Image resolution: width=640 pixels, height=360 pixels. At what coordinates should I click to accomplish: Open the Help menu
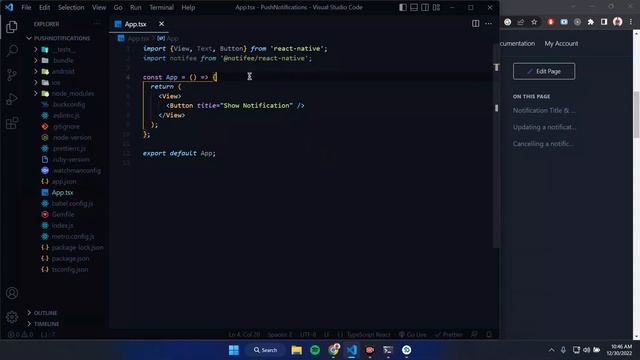(188, 7)
